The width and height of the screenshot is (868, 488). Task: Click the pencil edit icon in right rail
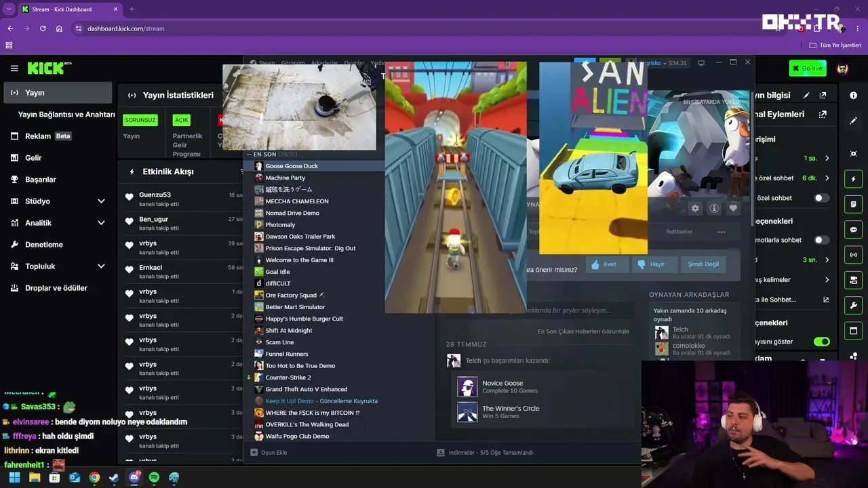[x=853, y=121]
